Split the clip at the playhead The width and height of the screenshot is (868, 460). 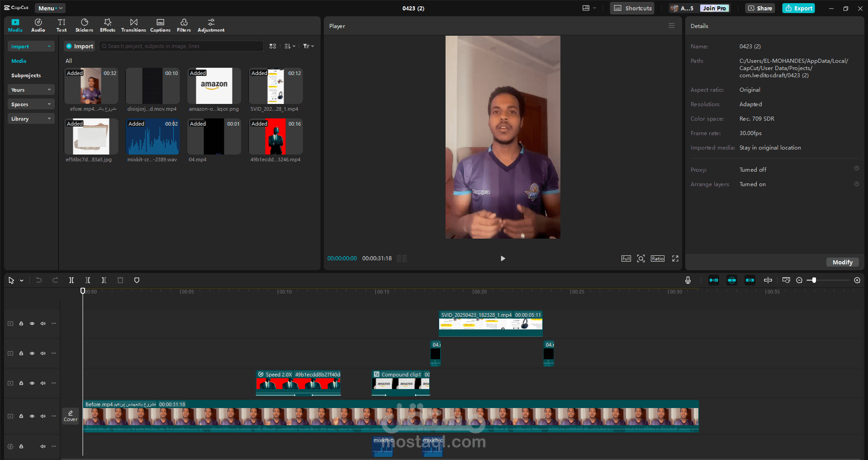[x=71, y=280]
